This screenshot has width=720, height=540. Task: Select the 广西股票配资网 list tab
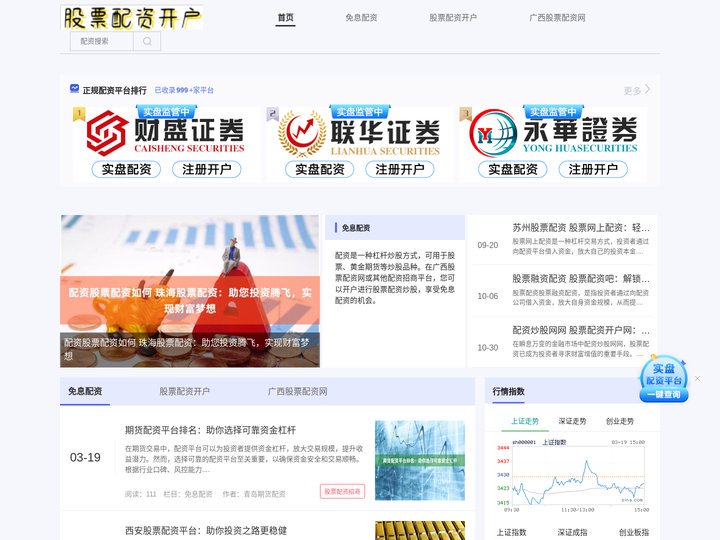coord(298,392)
